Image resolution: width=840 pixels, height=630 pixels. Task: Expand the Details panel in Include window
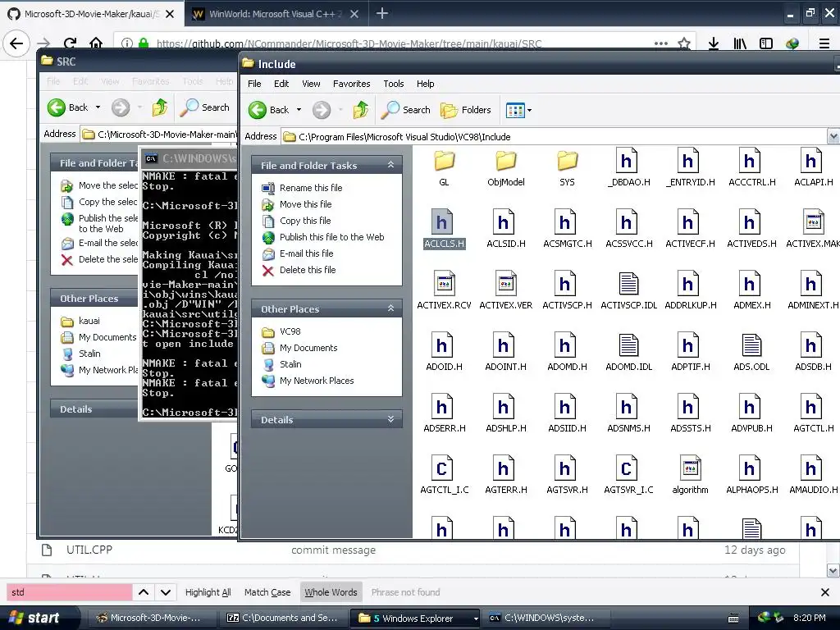[x=391, y=419]
